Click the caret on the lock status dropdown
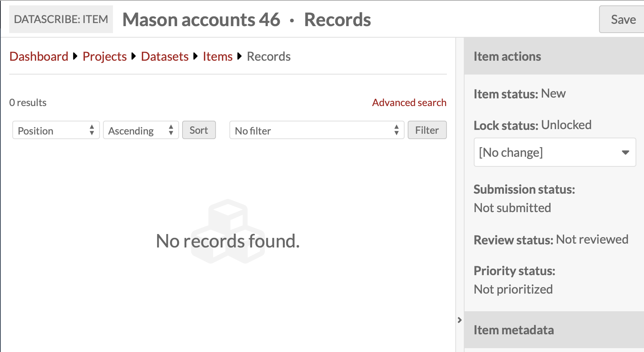The width and height of the screenshot is (644, 352). click(626, 152)
